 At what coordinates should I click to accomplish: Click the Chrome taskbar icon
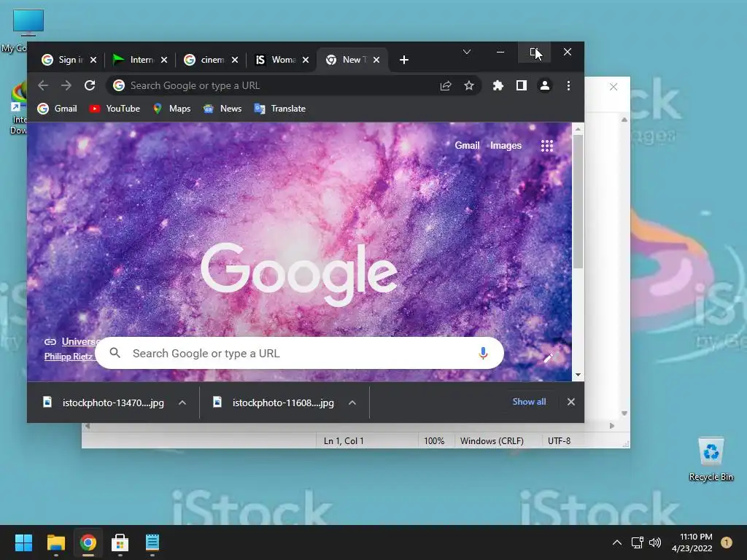pyautogui.click(x=88, y=542)
